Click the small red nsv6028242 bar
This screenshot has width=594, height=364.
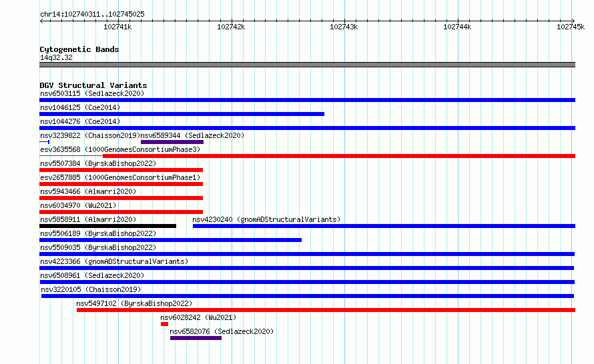click(x=164, y=324)
